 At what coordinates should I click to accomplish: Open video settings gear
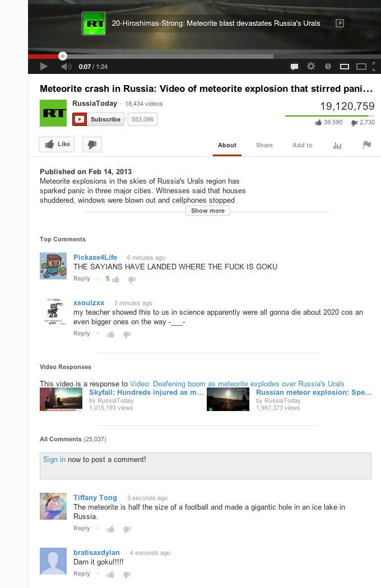311,67
